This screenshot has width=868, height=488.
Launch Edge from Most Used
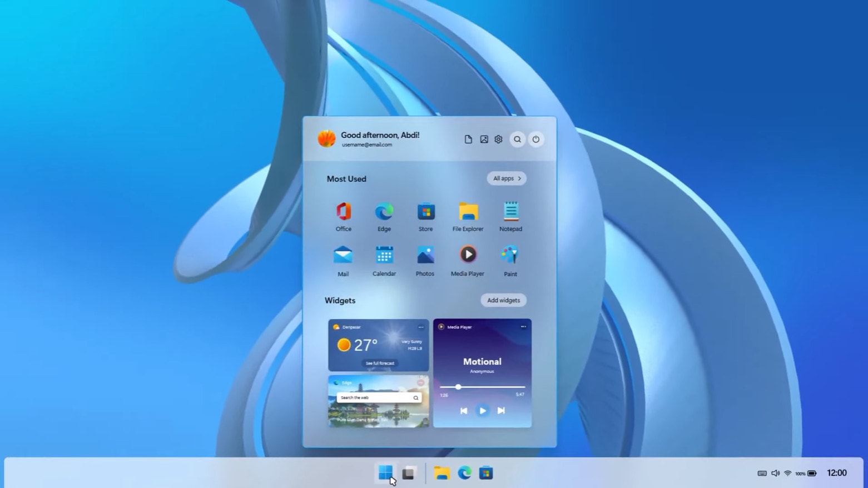(x=384, y=212)
